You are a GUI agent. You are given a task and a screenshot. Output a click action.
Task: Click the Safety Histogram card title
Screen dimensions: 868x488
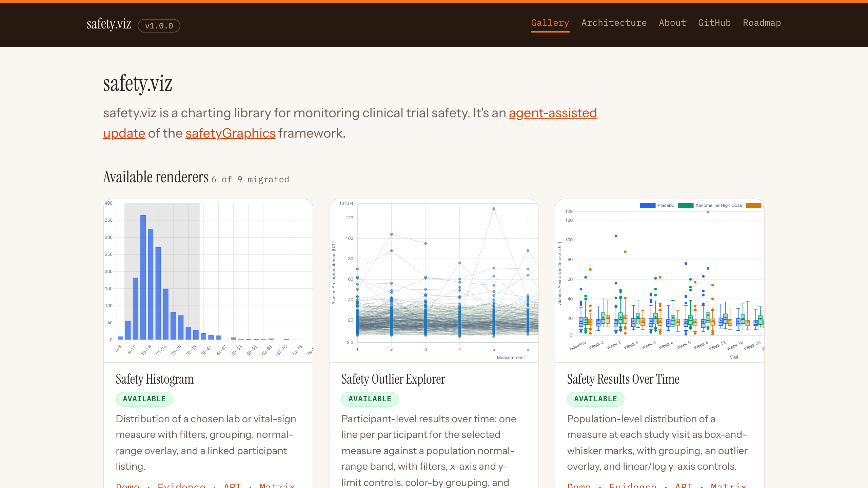click(x=155, y=379)
